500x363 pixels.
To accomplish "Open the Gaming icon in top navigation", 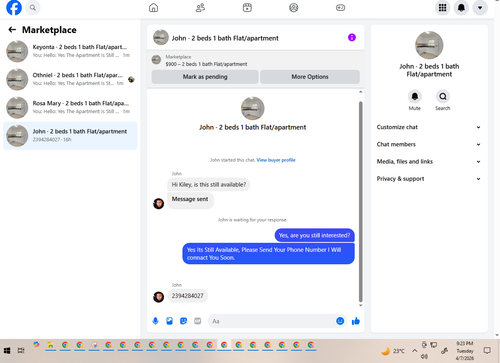I will pos(340,7).
